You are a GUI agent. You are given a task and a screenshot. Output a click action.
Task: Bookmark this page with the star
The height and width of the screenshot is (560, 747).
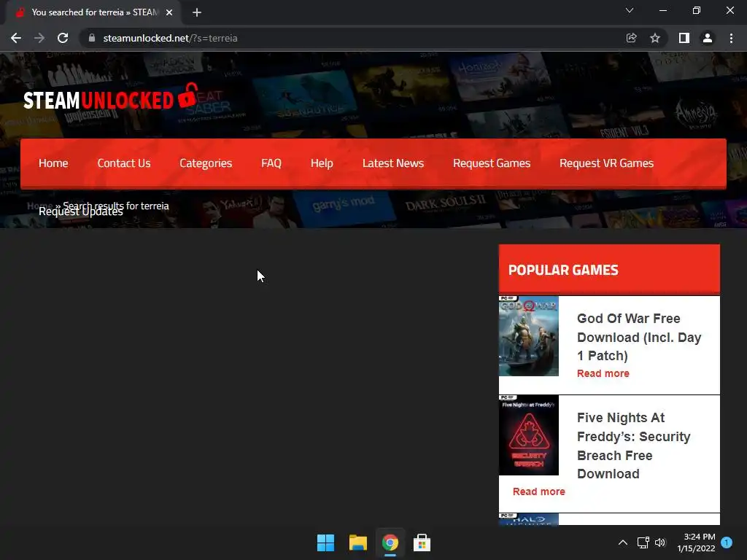[655, 38]
